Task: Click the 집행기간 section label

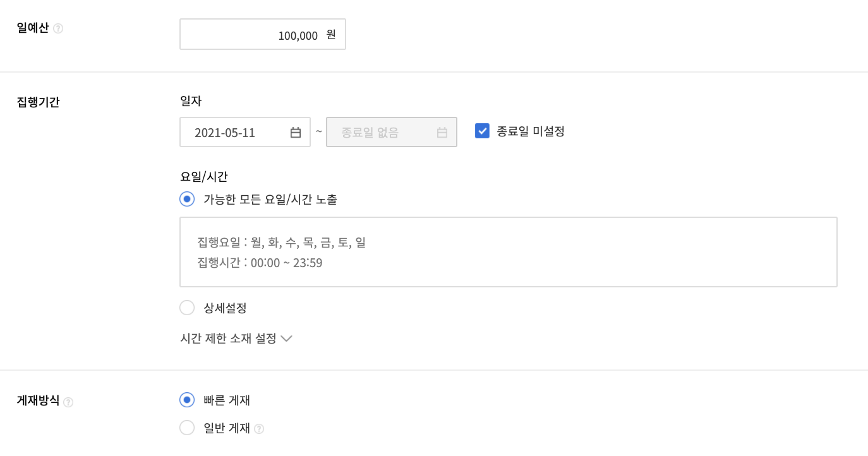Action: pyautogui.click(x=38, y=102)
